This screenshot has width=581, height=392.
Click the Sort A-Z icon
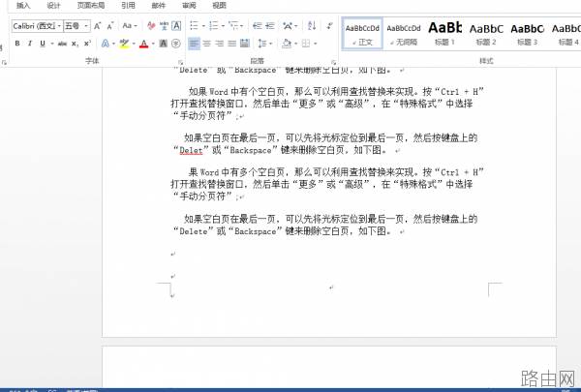(312, 25)
